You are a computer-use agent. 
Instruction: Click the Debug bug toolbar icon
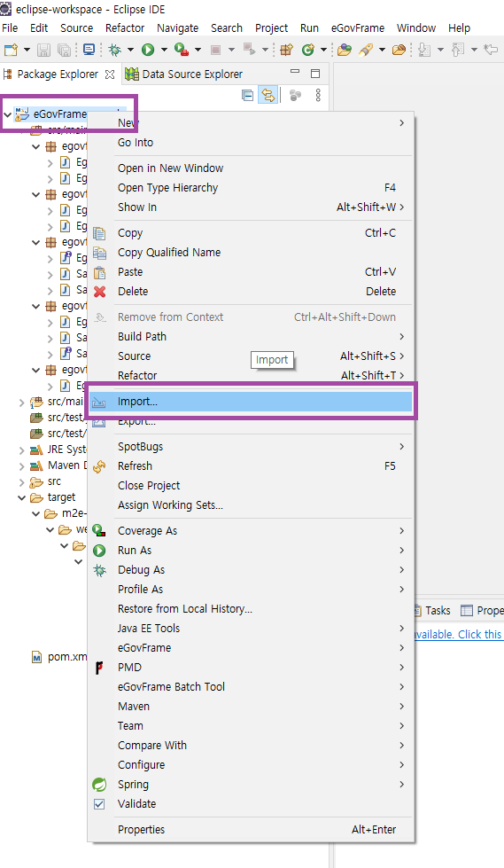(x=115, y=51)
